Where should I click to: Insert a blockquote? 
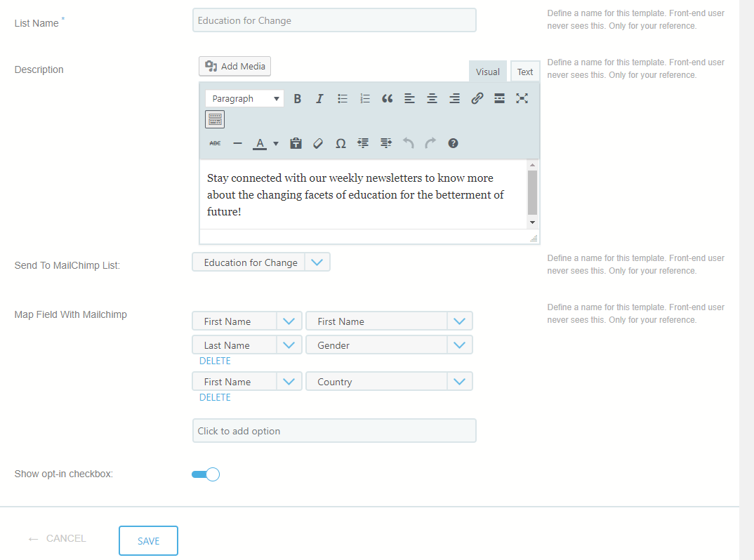point(387,98)
